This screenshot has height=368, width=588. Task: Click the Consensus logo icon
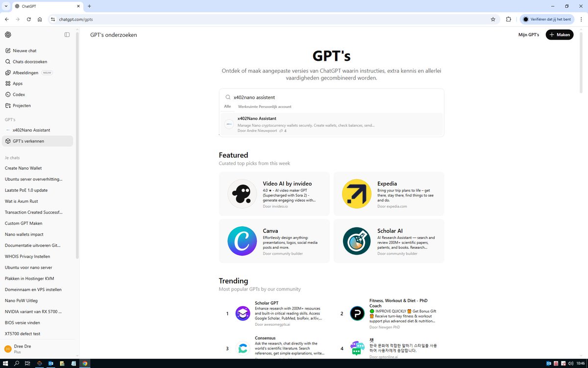[x=243, y=348]
